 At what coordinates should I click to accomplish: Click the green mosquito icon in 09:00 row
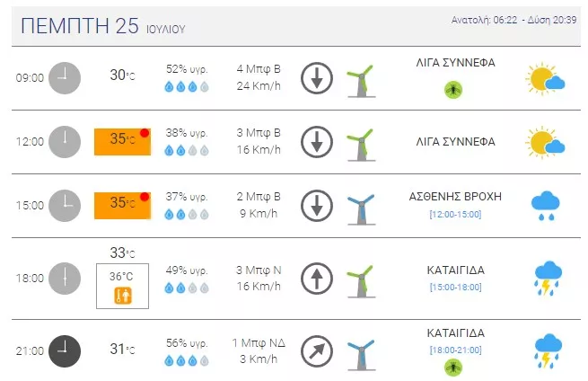pyautogui.click(x=453, y=90)
